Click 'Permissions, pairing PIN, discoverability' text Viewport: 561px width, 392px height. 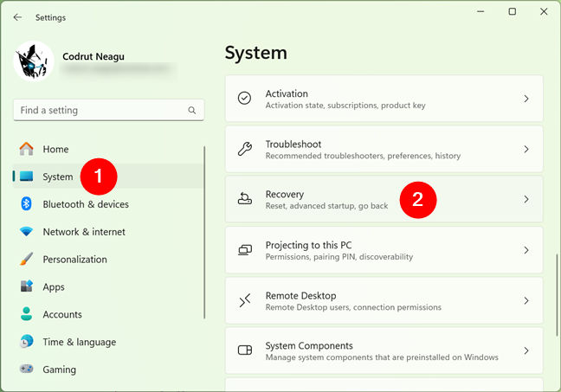pos(339,257)
